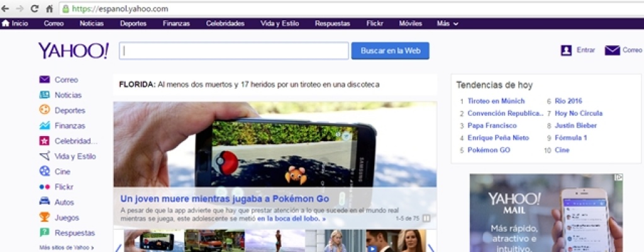This screenshot has width=644, height=252.
Task: Click the Cine film reel icon
Action: coord(45,171)
